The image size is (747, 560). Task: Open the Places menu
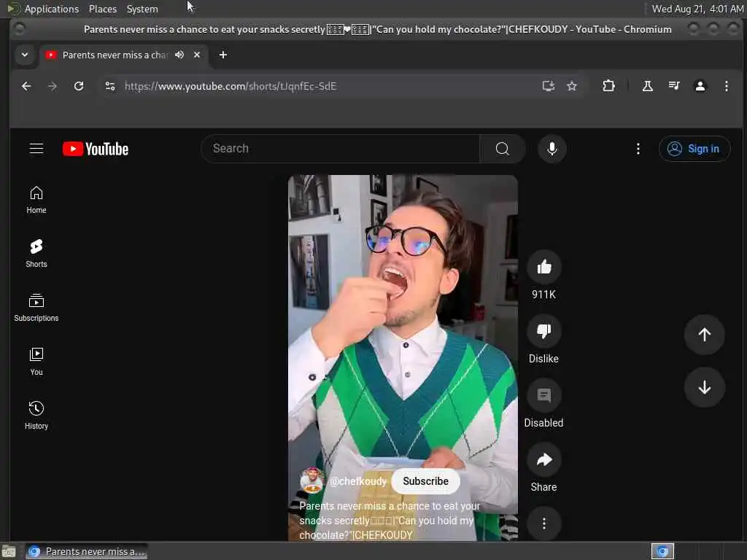(103, 9)
